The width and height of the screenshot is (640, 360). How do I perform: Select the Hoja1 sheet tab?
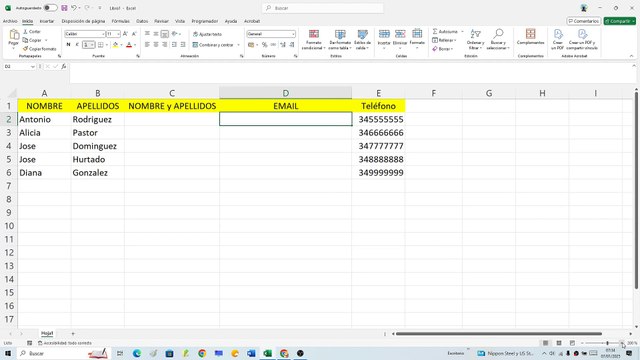tap(47, 333)
